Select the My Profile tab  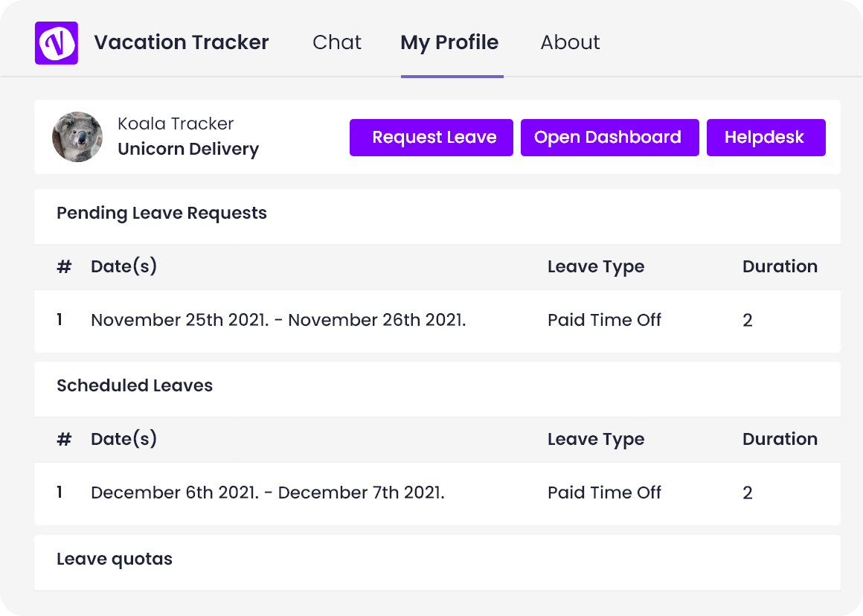[449, 42]
